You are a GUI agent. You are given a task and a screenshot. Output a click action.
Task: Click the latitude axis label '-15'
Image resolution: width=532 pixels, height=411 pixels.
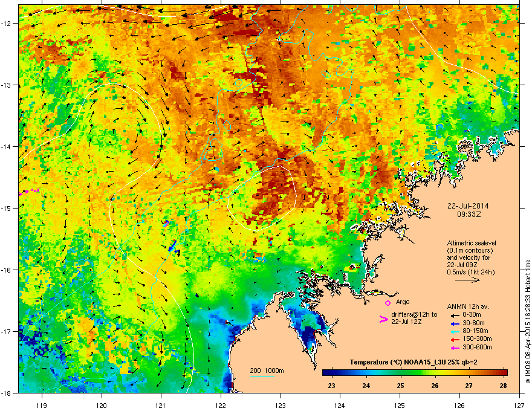[6, 208]
